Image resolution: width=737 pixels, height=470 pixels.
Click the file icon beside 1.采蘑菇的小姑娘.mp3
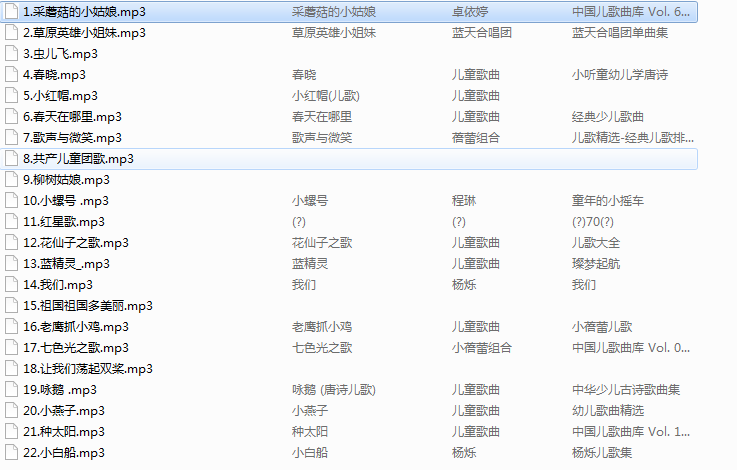tap(11, 12)
